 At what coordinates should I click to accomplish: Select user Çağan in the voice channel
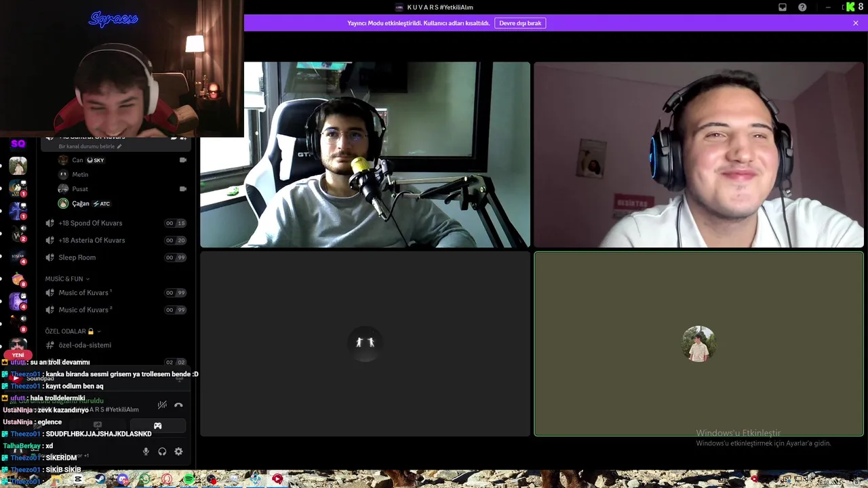[81, 203]
